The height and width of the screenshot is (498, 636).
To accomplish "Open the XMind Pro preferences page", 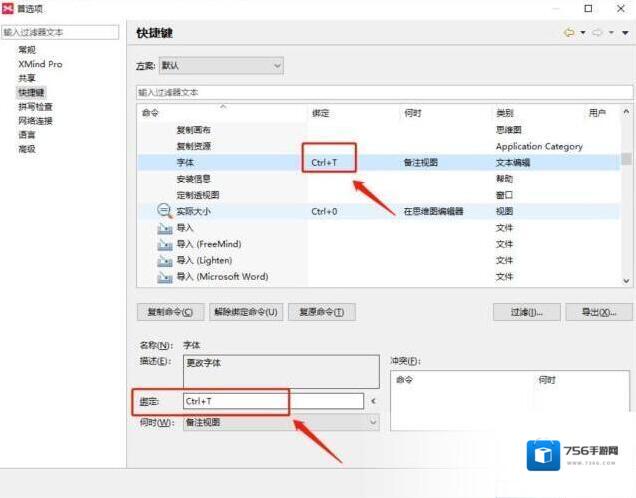I will pyautogui.click(x=40, y=63).
